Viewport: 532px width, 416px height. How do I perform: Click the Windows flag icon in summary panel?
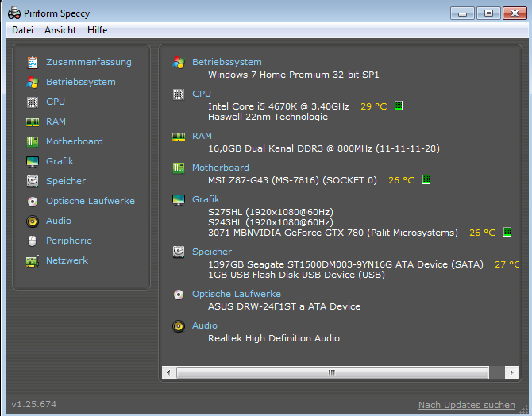coord(179,63)
